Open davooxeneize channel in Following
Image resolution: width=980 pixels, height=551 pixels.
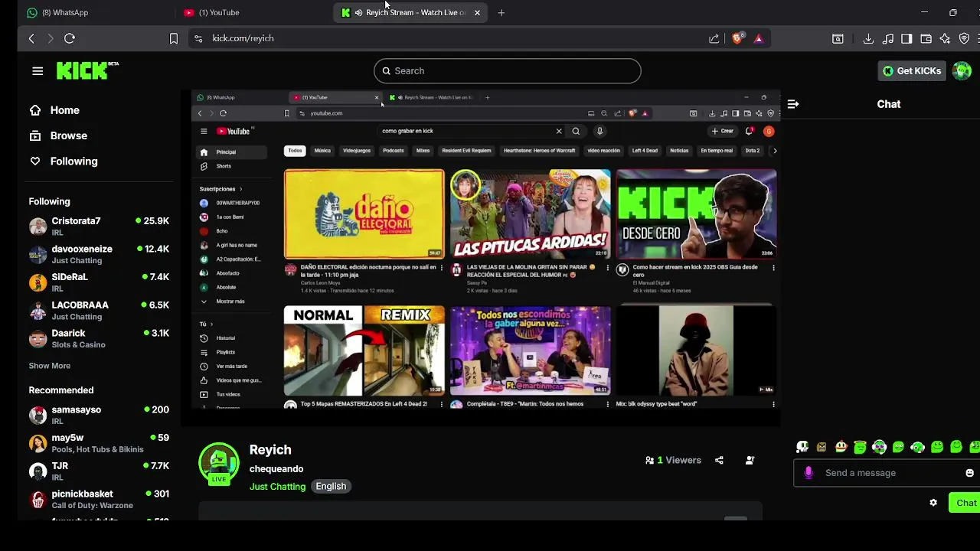[x=99, y=254]
